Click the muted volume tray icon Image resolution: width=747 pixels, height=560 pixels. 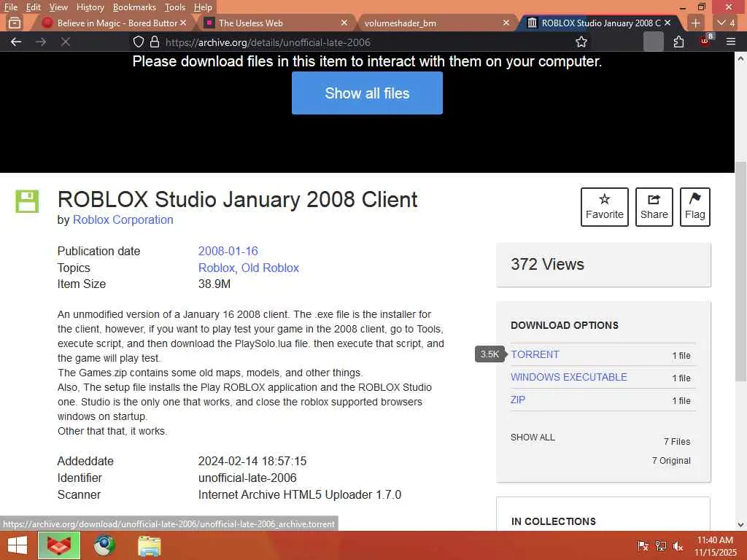coord(678,545)
